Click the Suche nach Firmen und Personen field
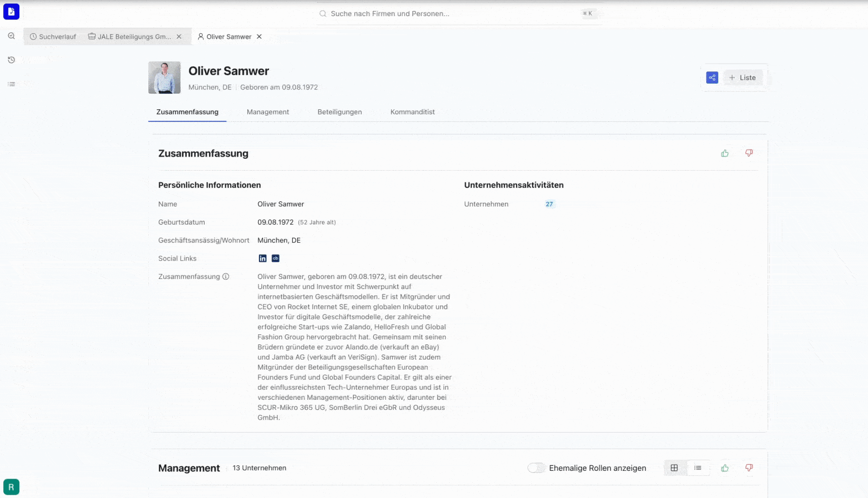Image resolution: width=868 pixels, height=498 pixels. [x=459, y=14]
